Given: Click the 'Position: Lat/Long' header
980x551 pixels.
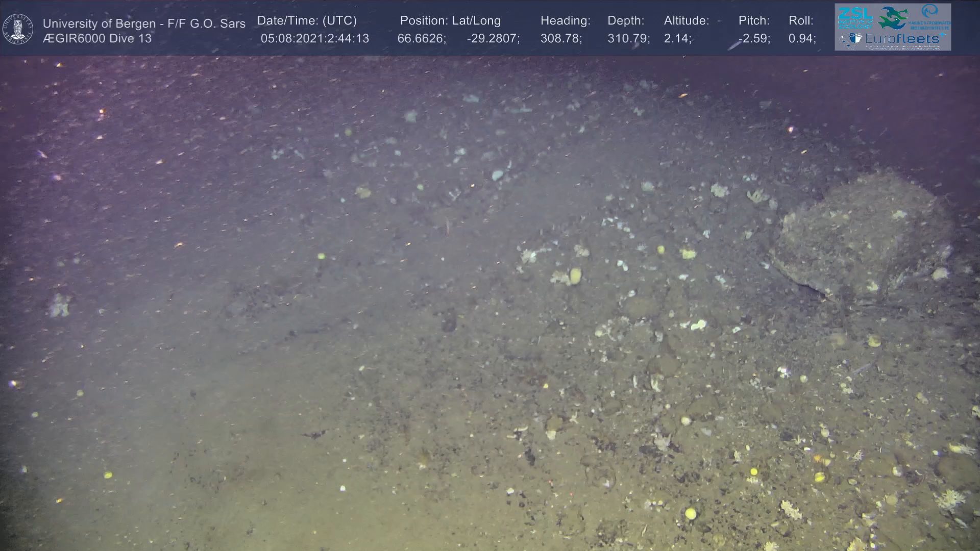Looking at the screenshot, I should click(x=450, y=20).
